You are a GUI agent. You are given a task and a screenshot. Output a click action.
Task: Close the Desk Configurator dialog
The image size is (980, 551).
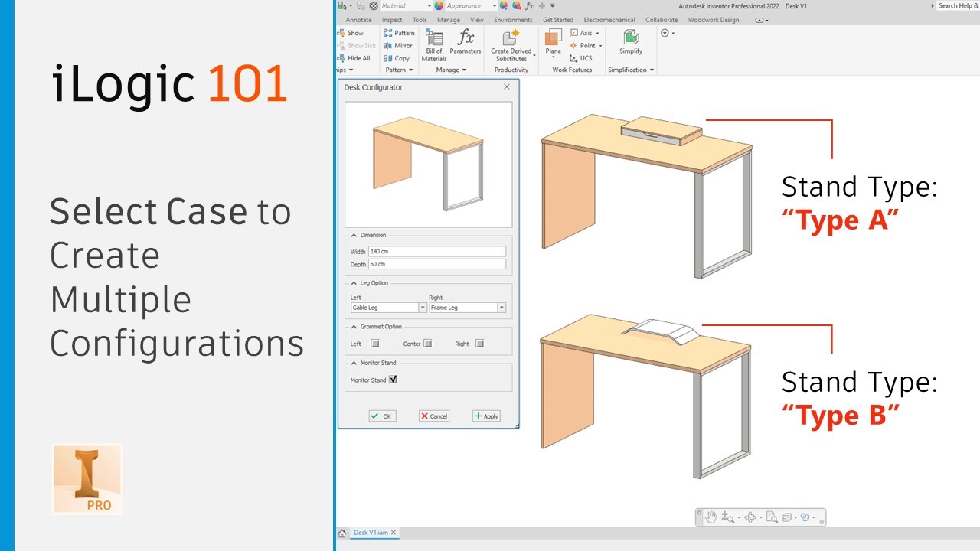point(507,87)
